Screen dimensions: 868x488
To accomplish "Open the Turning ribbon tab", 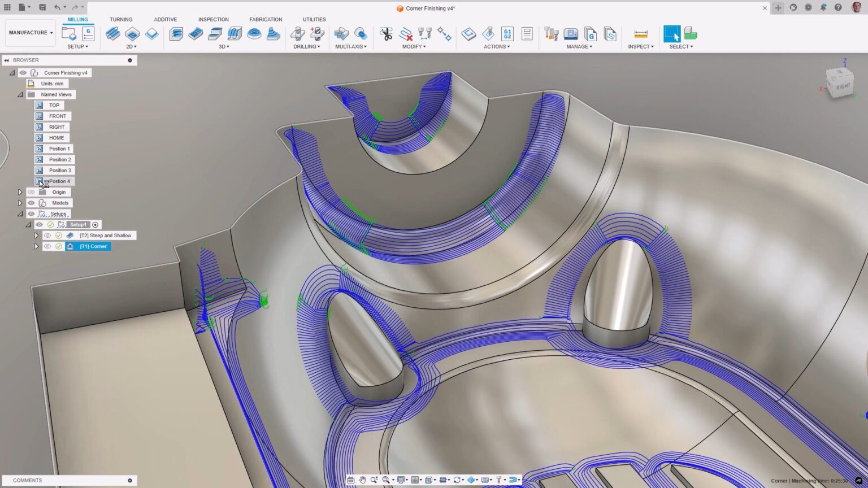I will (x=121, y=19).
